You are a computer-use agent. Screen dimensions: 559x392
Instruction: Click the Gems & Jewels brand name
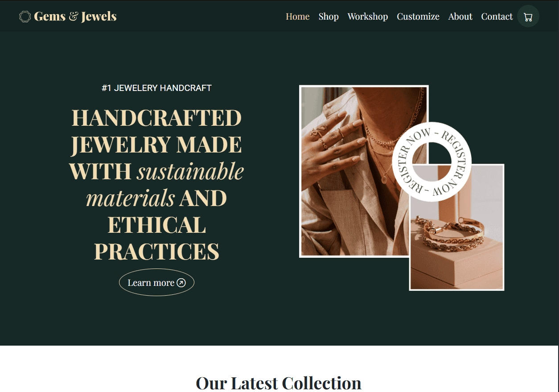(75, 17)
